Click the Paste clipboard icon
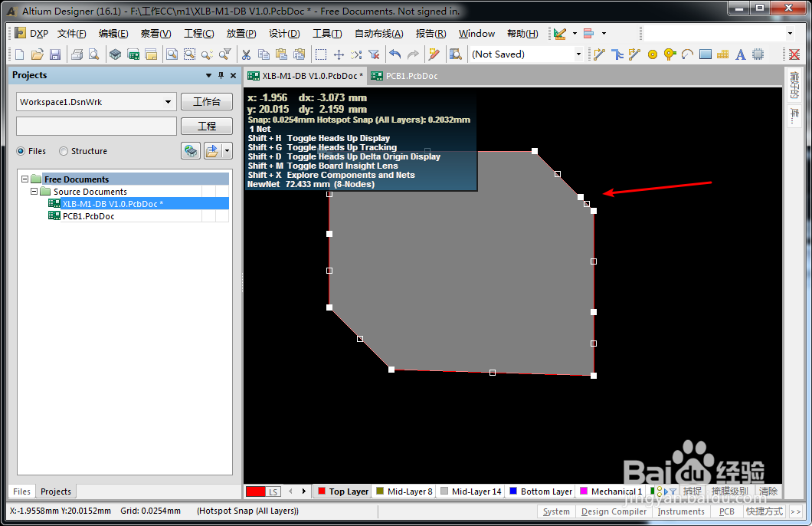 click(x=281, y=54)
